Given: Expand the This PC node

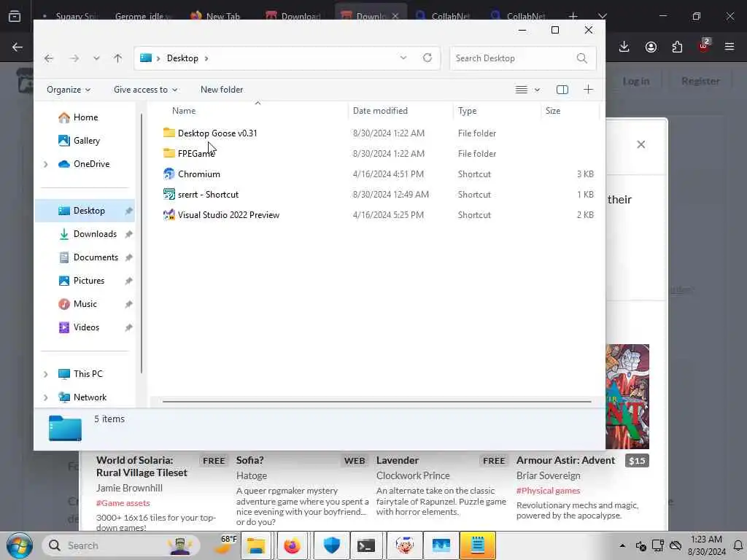Looking at the screenshot, I should (46, 374).
